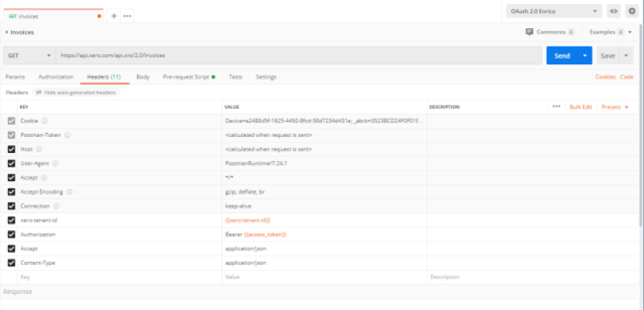644x310 pixels.
Task: Click the keep-alive value cell
Action: click(324, 206)
